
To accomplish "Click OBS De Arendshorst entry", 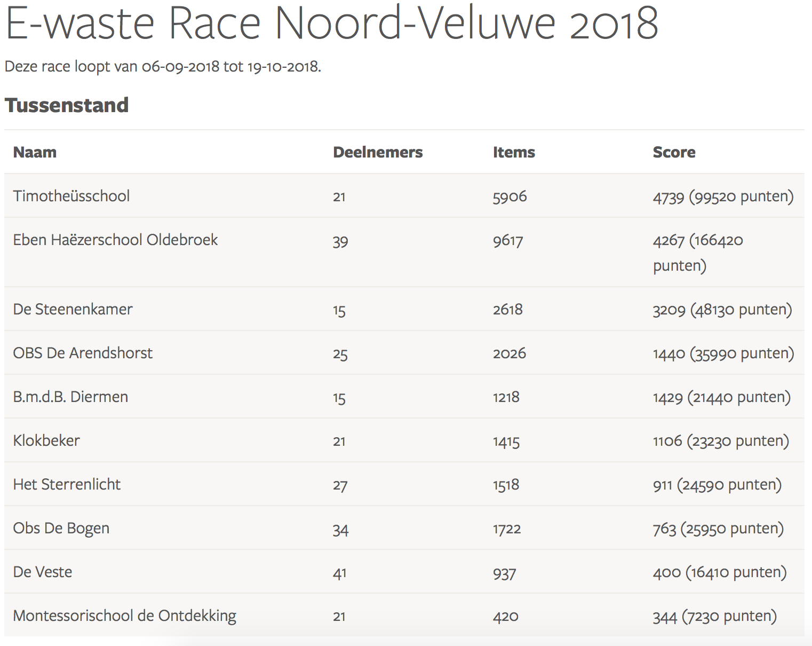I will [83, 353].
